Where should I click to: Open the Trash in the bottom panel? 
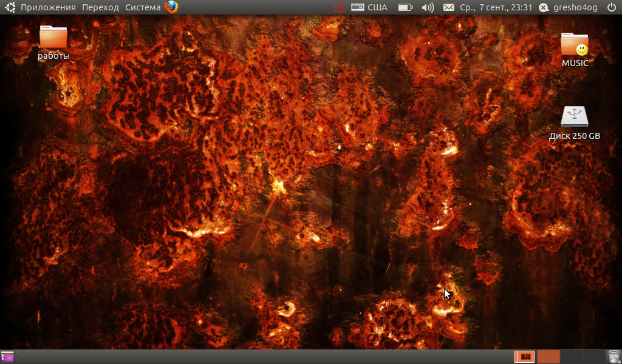pos(613,357)
